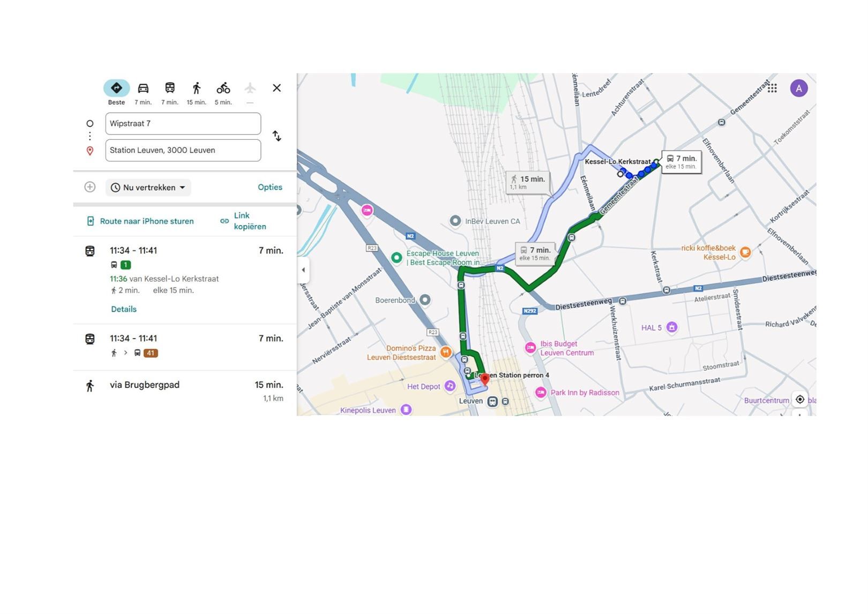Open the Opties route options
Viewport: 868px width, 614px height.
(x=270, y=187)
